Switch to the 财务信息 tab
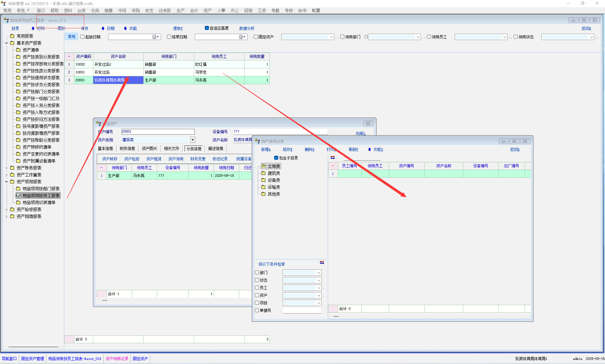 [127, 148]
